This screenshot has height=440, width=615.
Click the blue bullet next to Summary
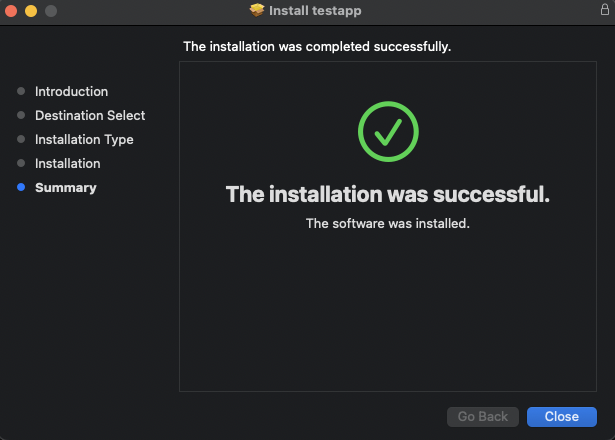[x=21, y=187]
